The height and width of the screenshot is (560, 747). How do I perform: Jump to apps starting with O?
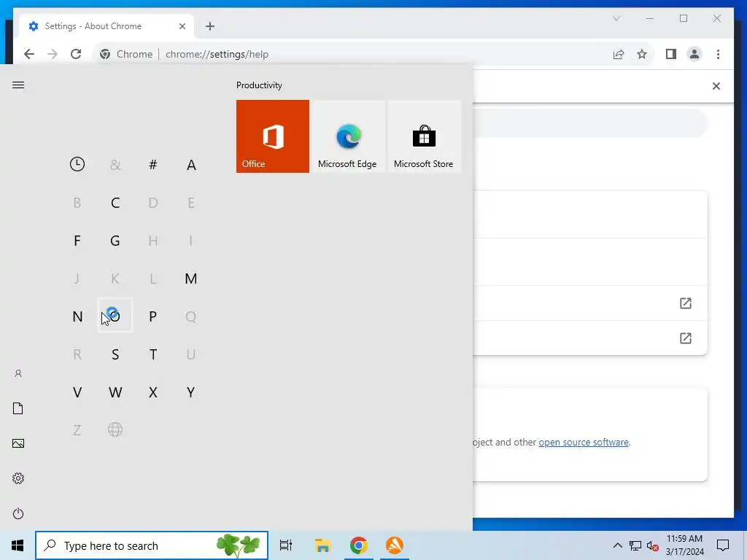[x=115, y=315]
